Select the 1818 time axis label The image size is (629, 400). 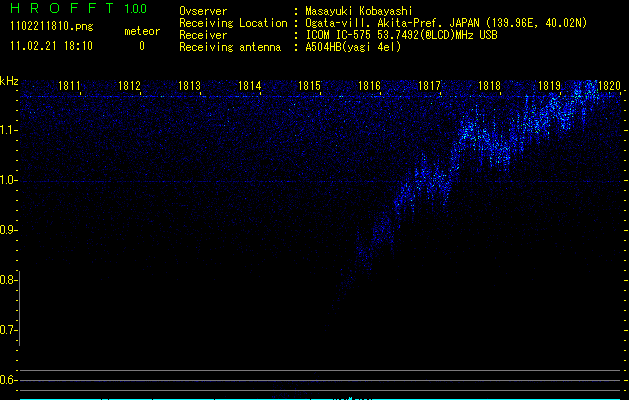489,86
